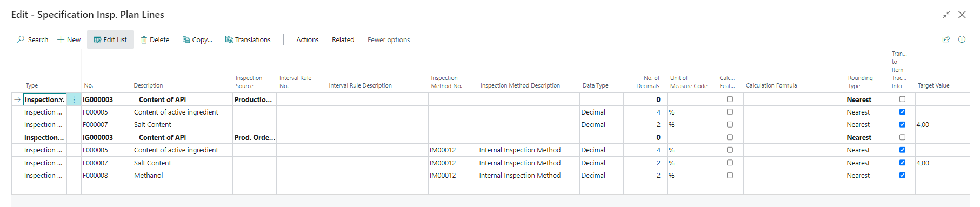Open the Related menu
The height and width of the screenshot is (207, 980).
pos(343,39)
